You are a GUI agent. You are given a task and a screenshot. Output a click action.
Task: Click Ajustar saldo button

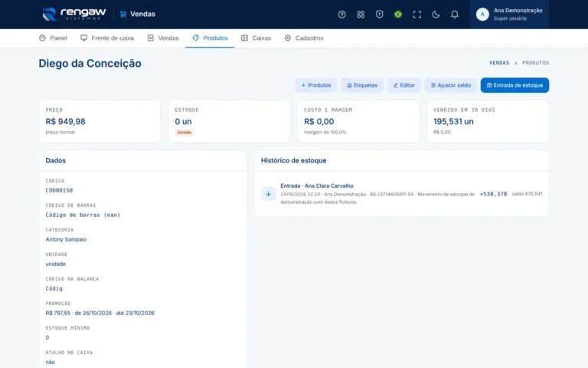[x=450, y=85]
